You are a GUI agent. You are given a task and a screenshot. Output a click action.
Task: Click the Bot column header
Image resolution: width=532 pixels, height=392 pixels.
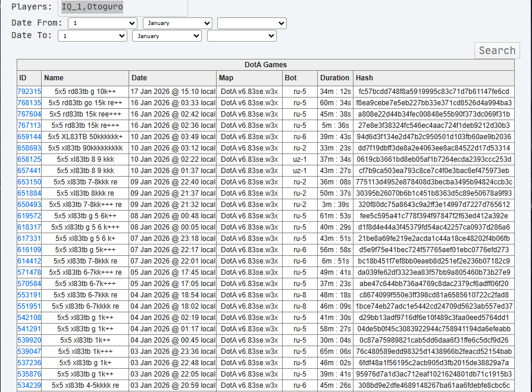point(300,78)
